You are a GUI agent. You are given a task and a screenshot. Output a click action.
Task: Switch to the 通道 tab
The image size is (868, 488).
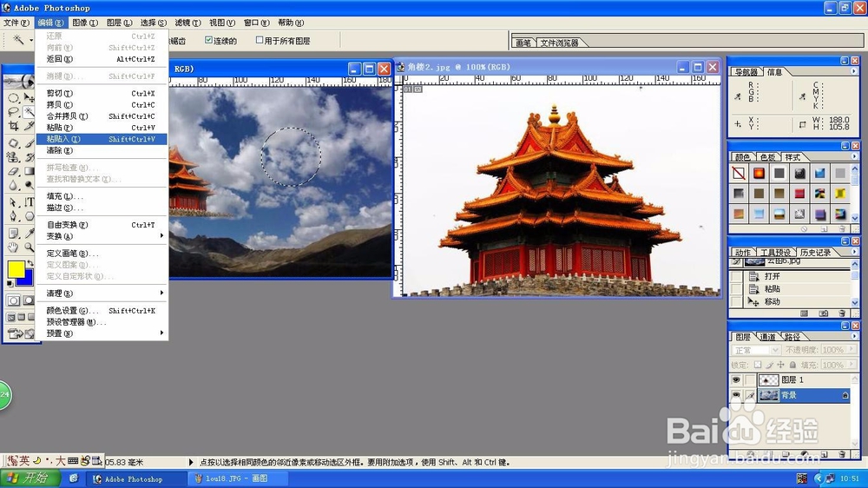pyautogui.click(x=767, y=337)
